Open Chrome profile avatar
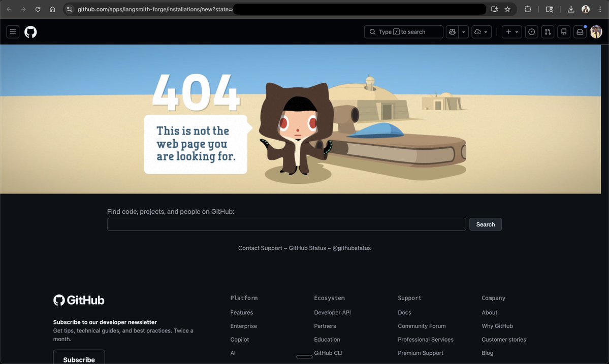The height and width of the screenshot is (364, 609). click(586, 9)
